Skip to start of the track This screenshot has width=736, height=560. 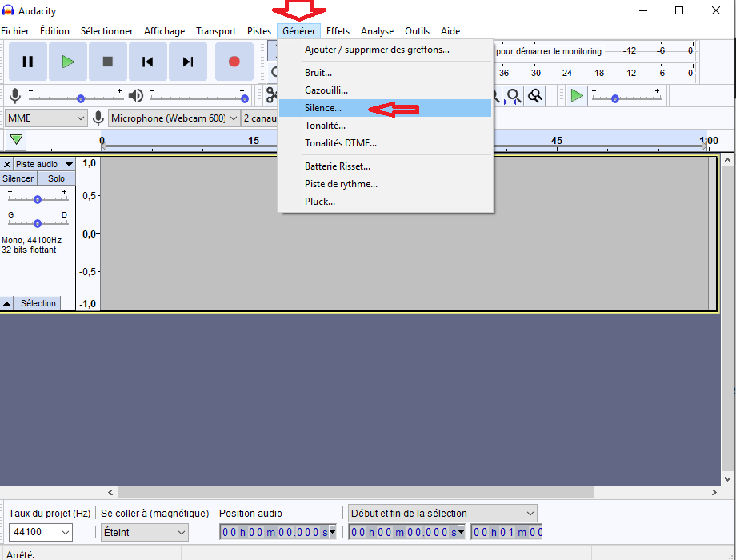pos(147,62)
